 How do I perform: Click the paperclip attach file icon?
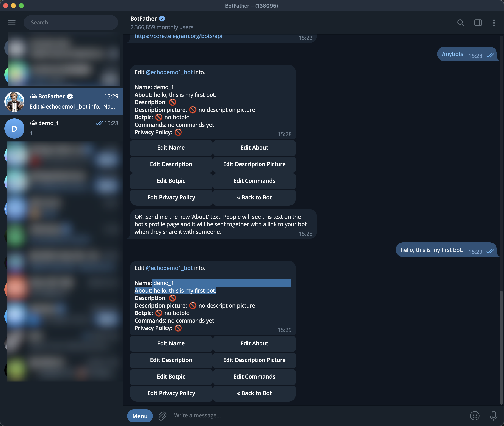[162, 416]
